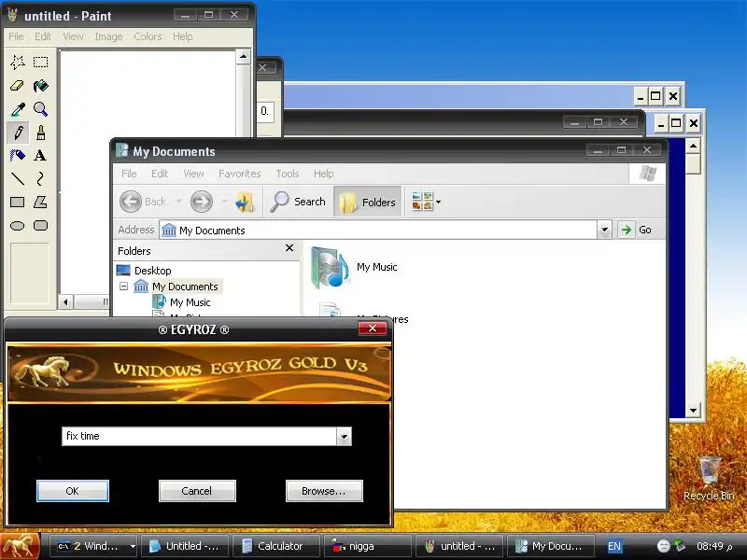Select the Rectangle shape tool in Paint
Screen dimensions: 747x560
[18, 202]
